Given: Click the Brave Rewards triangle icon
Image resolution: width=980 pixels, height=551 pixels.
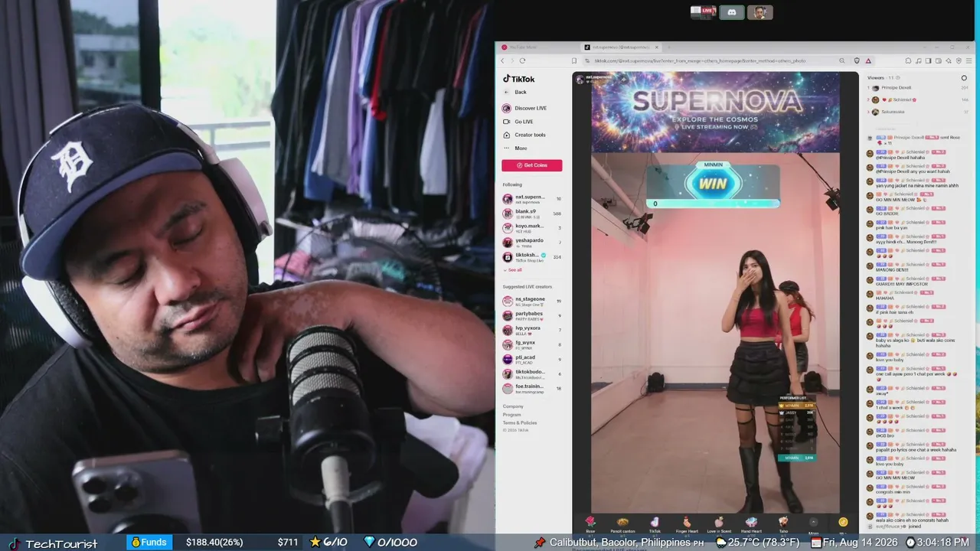Looking at the screenshot, I should 868,60.
